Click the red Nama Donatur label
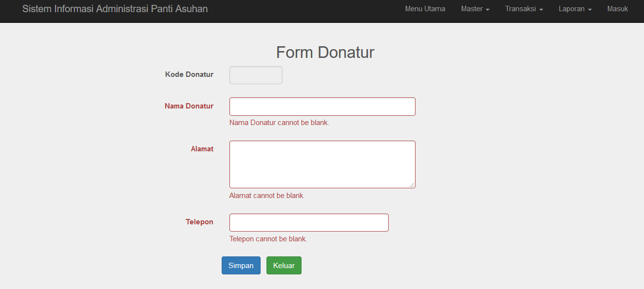 click(189, 106)
